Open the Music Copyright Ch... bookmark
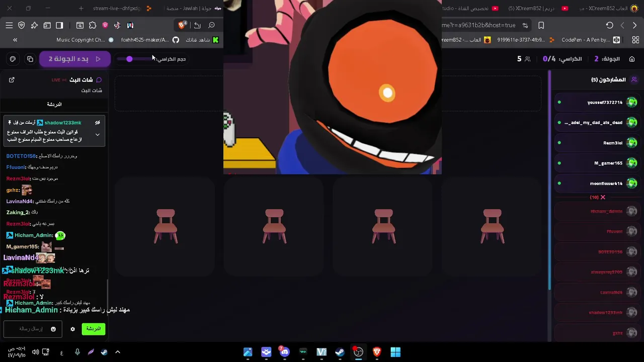The height and width of the screenshot is (362, 644). [85, 40]
